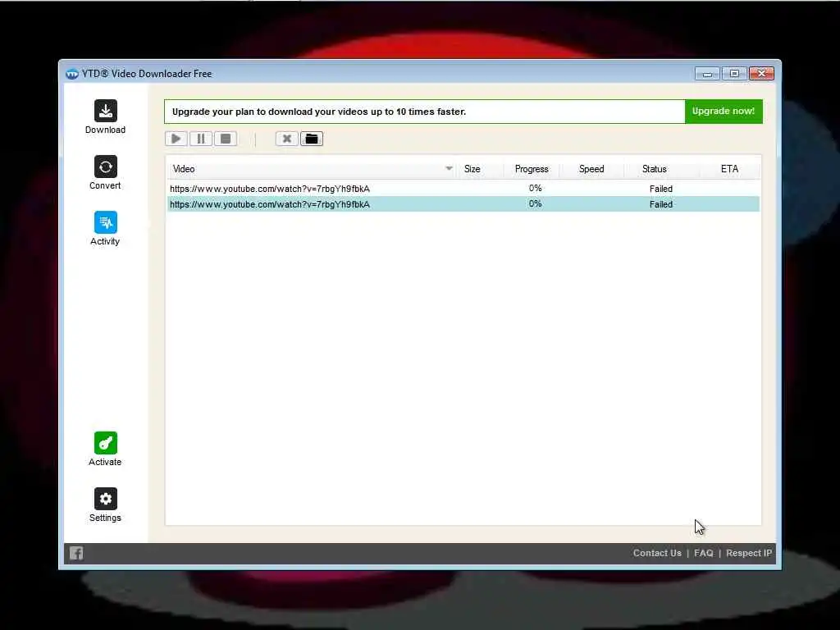The height and width of the screenshot is (630, 840).
Task: Open Contact Us link
Action: (657, 553)
